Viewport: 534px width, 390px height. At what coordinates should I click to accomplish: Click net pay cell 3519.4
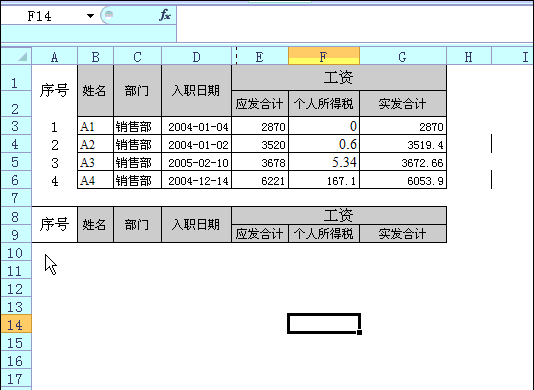403,144
